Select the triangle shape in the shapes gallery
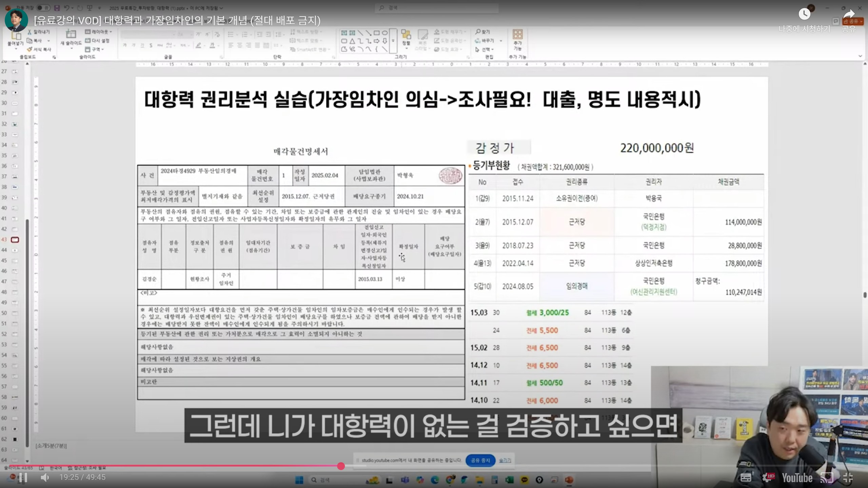 (x=352, y=41)
